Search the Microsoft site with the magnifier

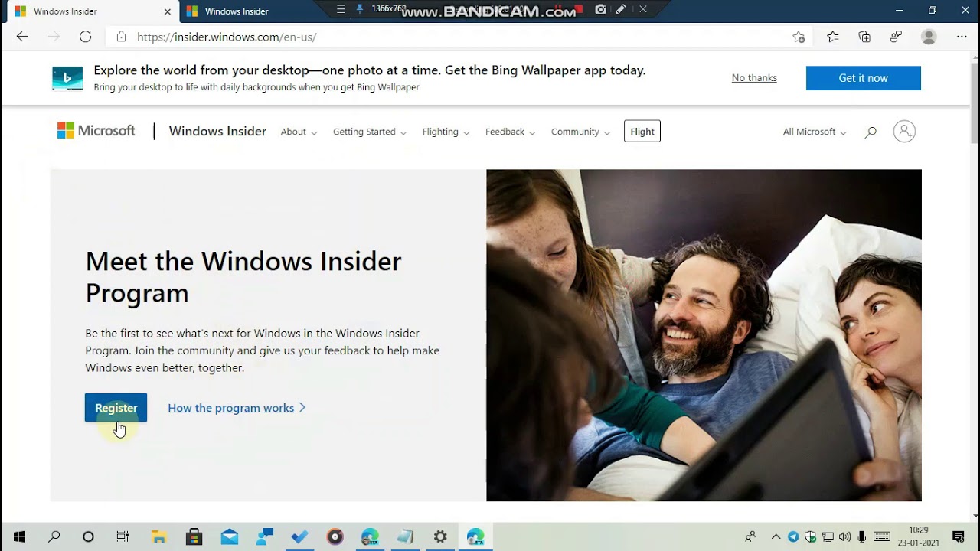[x=871, y=132]
